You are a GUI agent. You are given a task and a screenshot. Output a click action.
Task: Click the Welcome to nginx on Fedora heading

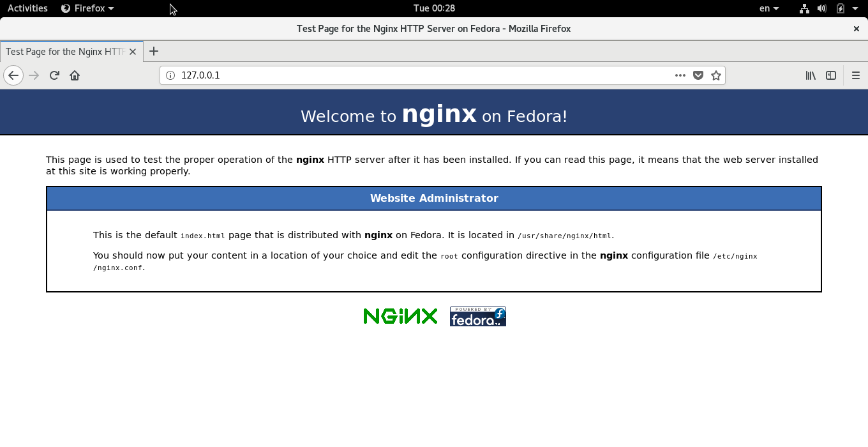click(x=434, y=115)
